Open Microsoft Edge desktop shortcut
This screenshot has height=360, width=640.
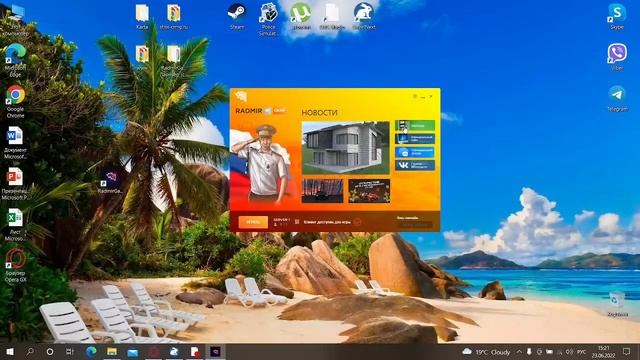tap(16, 60)
